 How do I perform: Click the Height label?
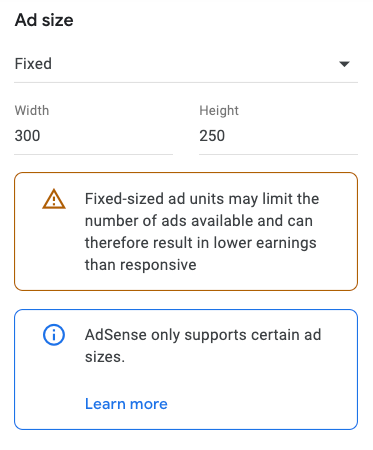click(219, 110)
